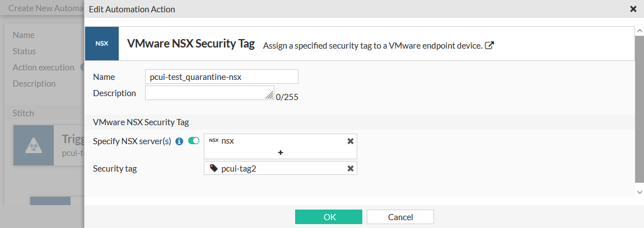The image size is (644, 228).
Task: Grab the Description textarea resize handle
Action: coord(270,96)
